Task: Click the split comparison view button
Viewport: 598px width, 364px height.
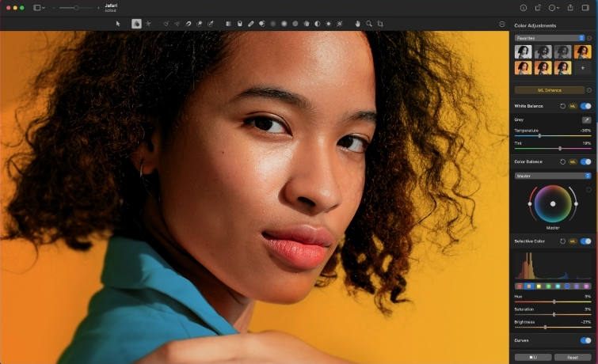Action: click(x=533, y=358)
